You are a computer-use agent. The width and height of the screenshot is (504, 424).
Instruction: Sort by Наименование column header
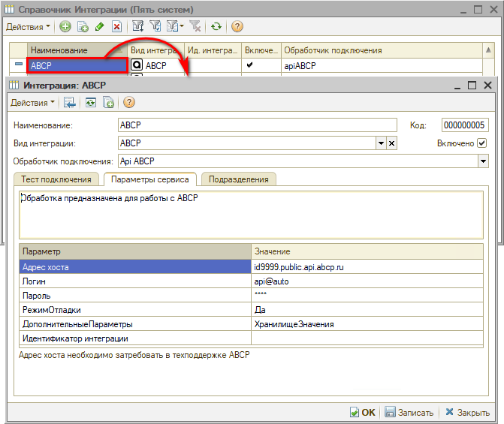coord(77,50)
